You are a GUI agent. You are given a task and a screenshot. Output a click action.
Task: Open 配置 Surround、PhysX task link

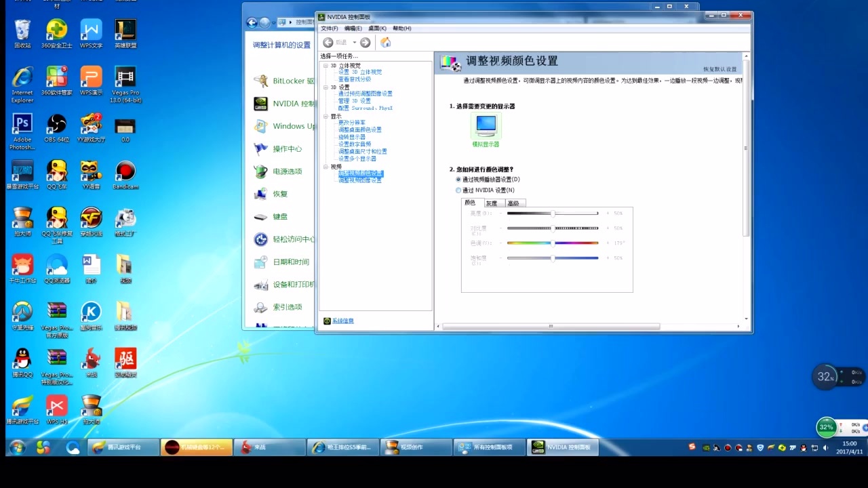366,108
